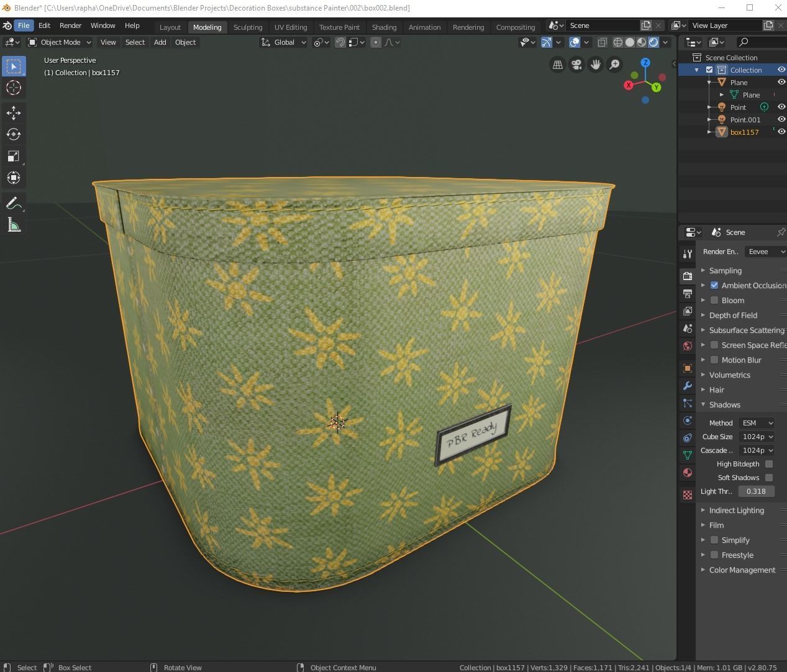This screenshot has height=672, width=787.
Task: Click the pan view hand icon
Action: [595, 65]
